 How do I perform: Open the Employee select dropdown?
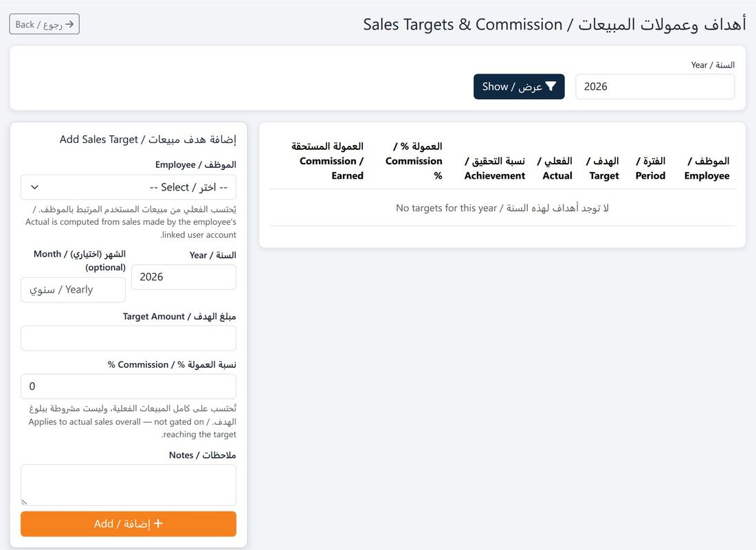(129, 187)
